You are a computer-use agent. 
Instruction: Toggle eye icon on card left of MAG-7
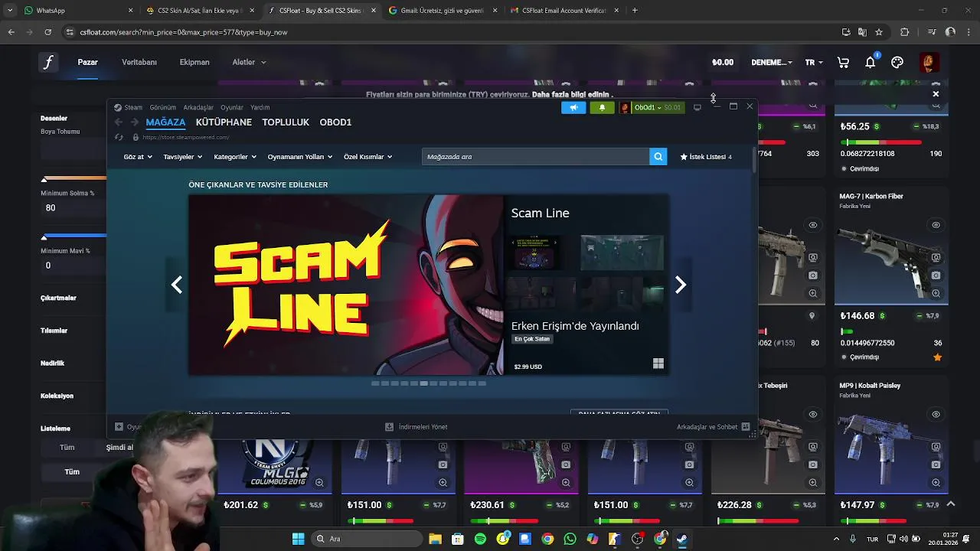coord(812,225)
